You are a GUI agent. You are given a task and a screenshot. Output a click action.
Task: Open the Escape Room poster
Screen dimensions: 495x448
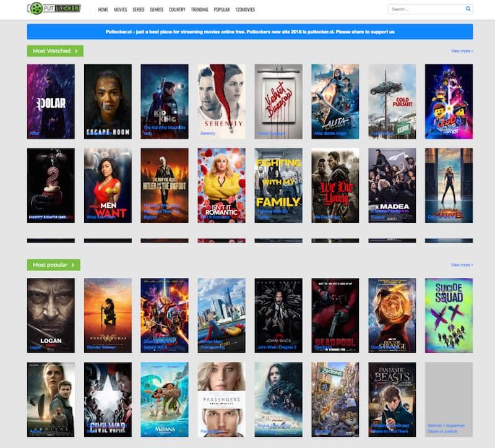click(108, 101)
